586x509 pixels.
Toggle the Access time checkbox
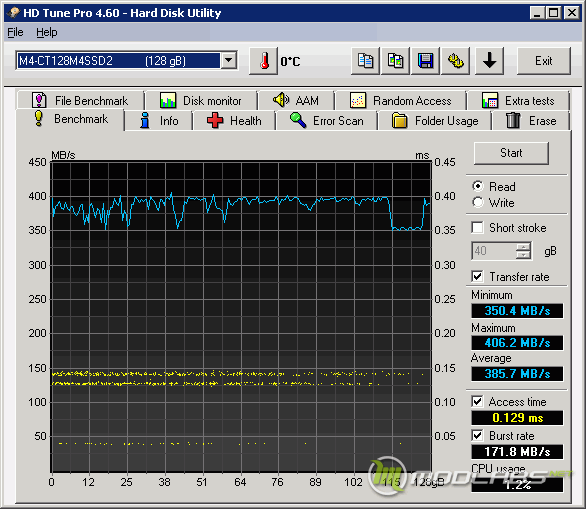click(x=477, y=401)
